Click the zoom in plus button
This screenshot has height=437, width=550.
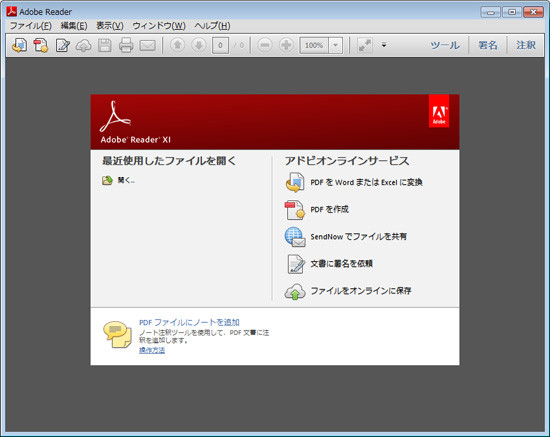pyautogui.click(x=286, y=45)
